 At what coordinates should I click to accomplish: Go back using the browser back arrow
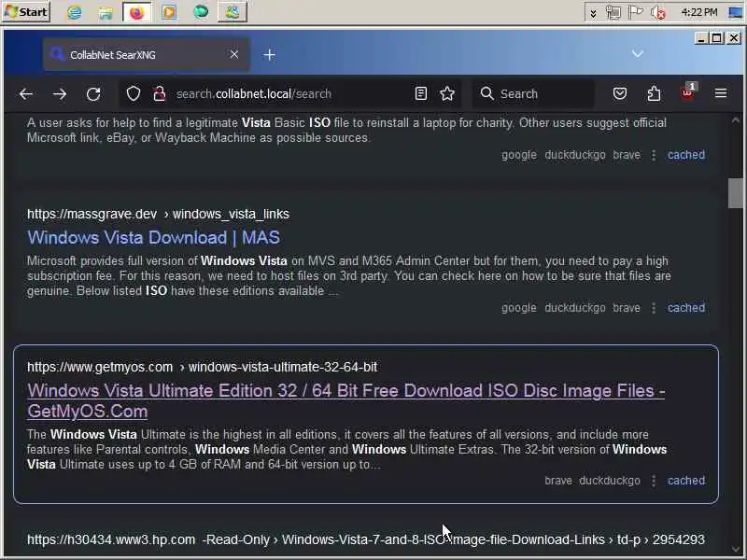point(26,94)
